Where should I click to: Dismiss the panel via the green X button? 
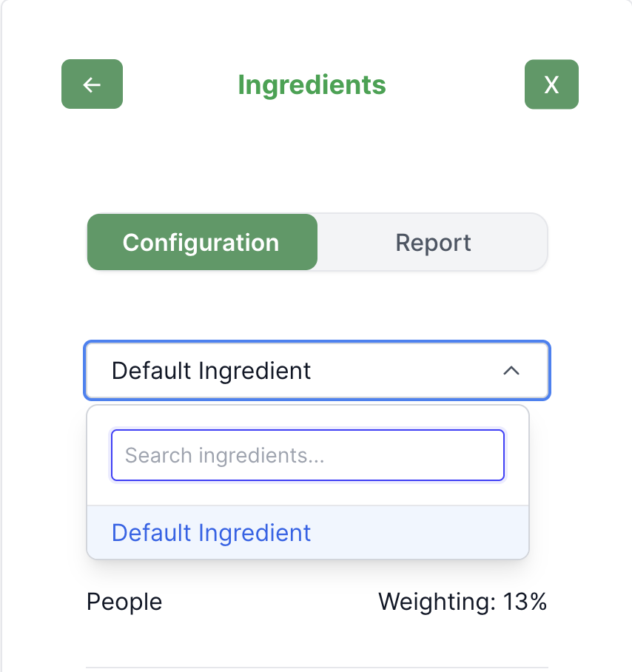point(551,84)
